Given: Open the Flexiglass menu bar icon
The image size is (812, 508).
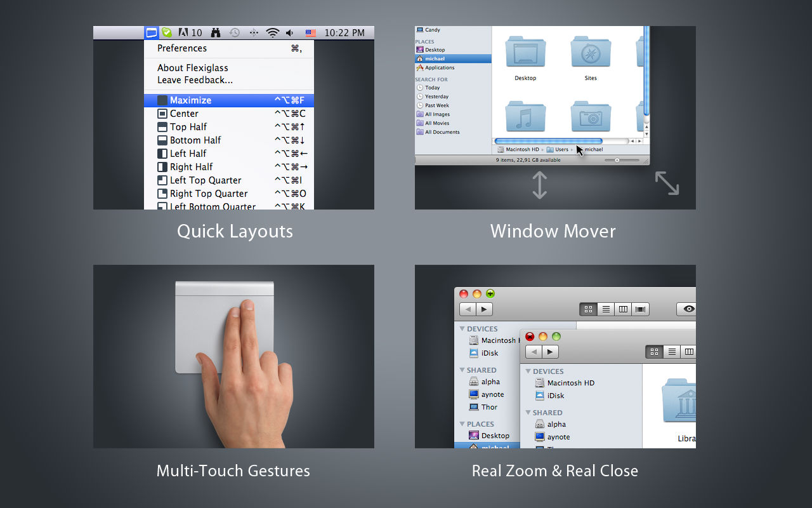Looking at the screenshot, I should click(x=151, y=32).
